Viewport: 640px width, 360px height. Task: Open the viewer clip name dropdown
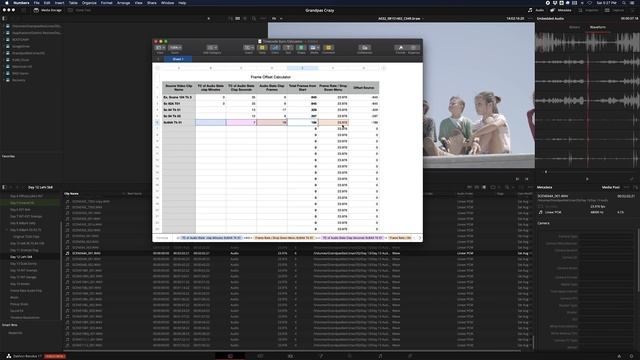pos(400,18)
